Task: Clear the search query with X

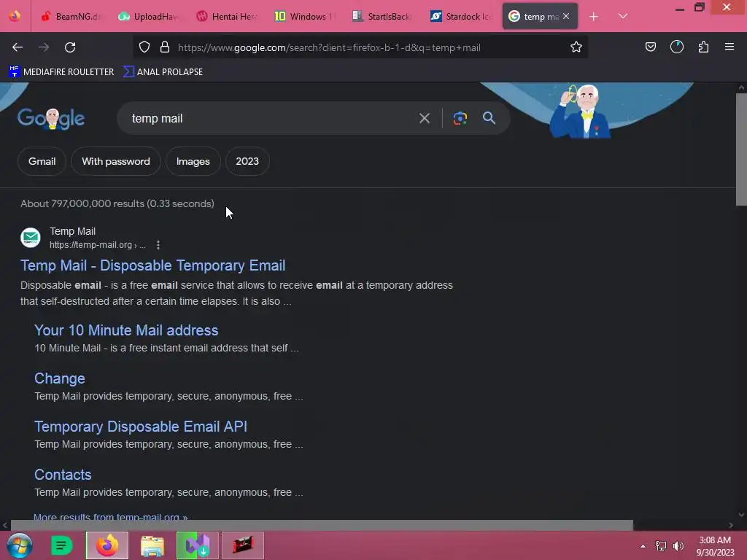Action: (425, 118)
